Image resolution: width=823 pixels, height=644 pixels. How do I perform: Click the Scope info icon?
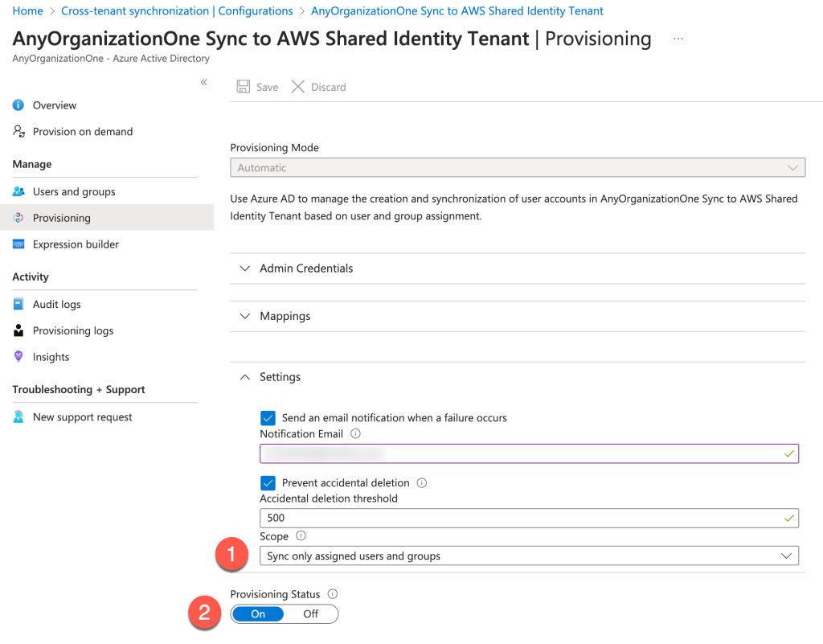click(x=300, y=535)
